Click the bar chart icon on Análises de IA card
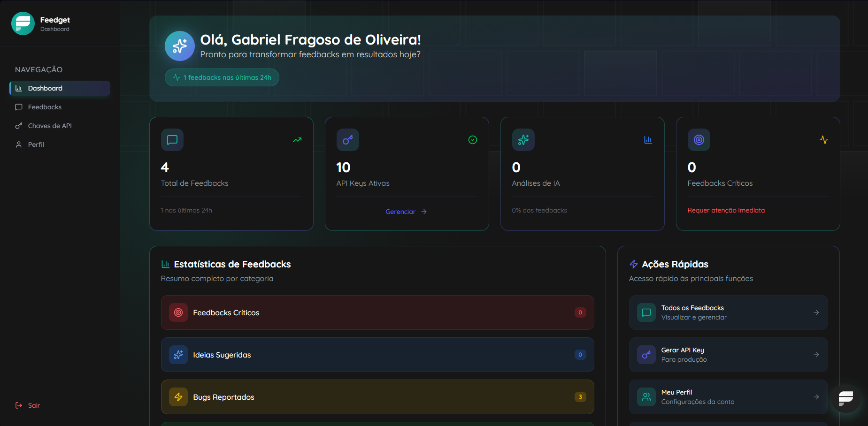868x426 pixels. tap(648, 140)
